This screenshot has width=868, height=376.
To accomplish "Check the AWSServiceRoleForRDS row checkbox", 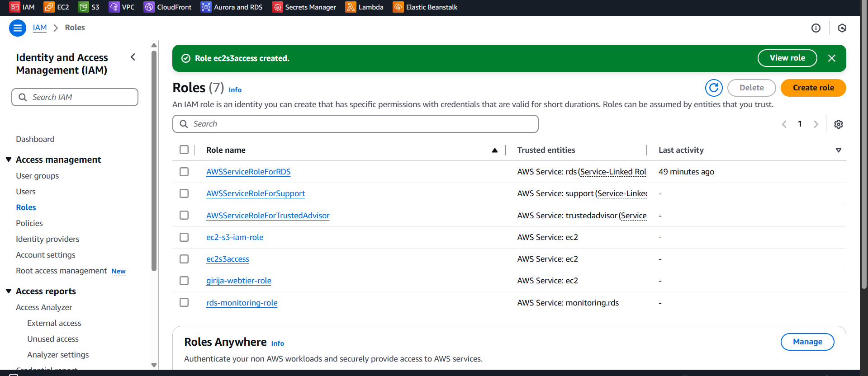I will click(x=184, y=172).
